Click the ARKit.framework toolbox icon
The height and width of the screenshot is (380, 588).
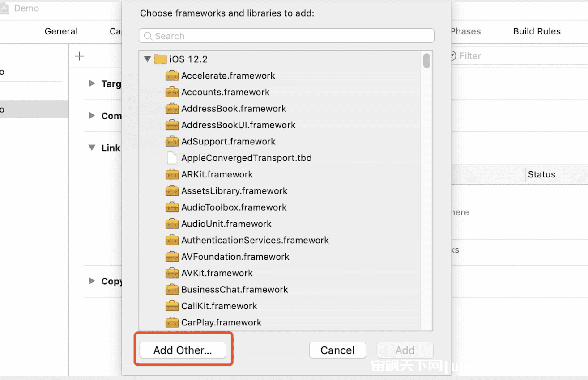(172, 174)
